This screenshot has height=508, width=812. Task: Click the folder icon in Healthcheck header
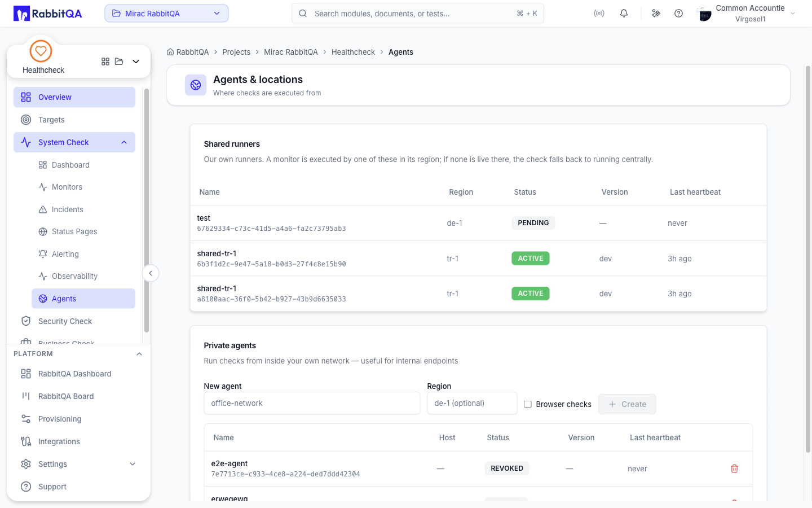(x=119, y=62)
